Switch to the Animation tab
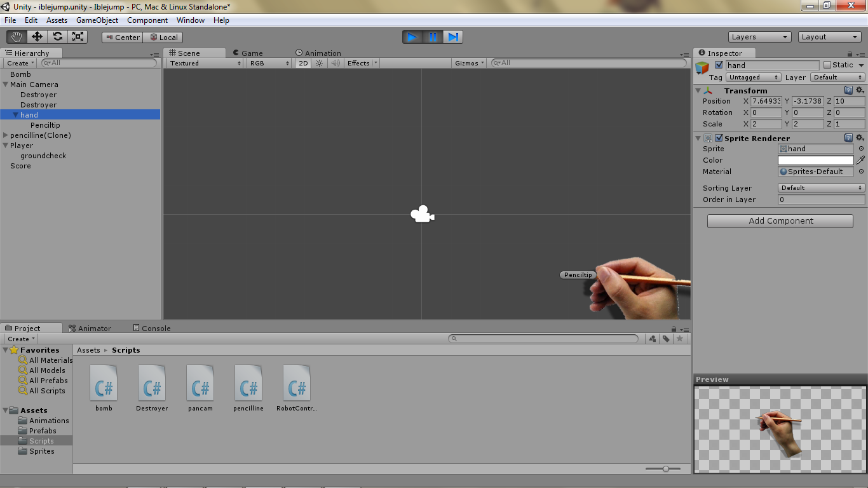This screenshot has width=868, height=488. [x=318, y=53]
